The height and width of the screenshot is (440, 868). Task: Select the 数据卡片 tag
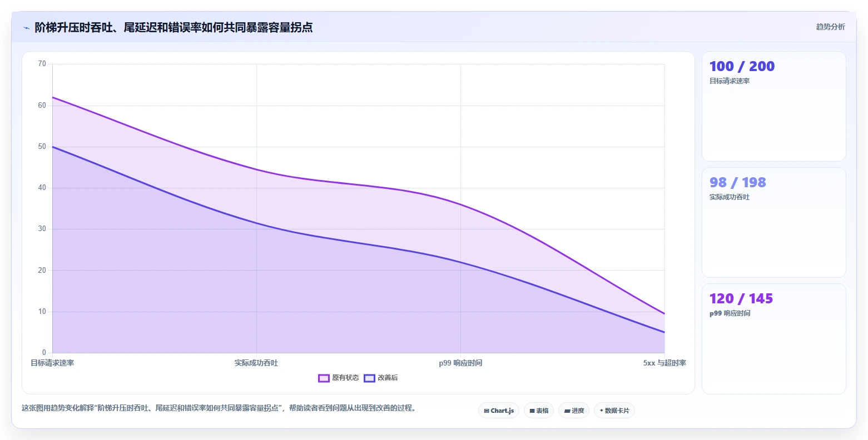pos(614,411)
